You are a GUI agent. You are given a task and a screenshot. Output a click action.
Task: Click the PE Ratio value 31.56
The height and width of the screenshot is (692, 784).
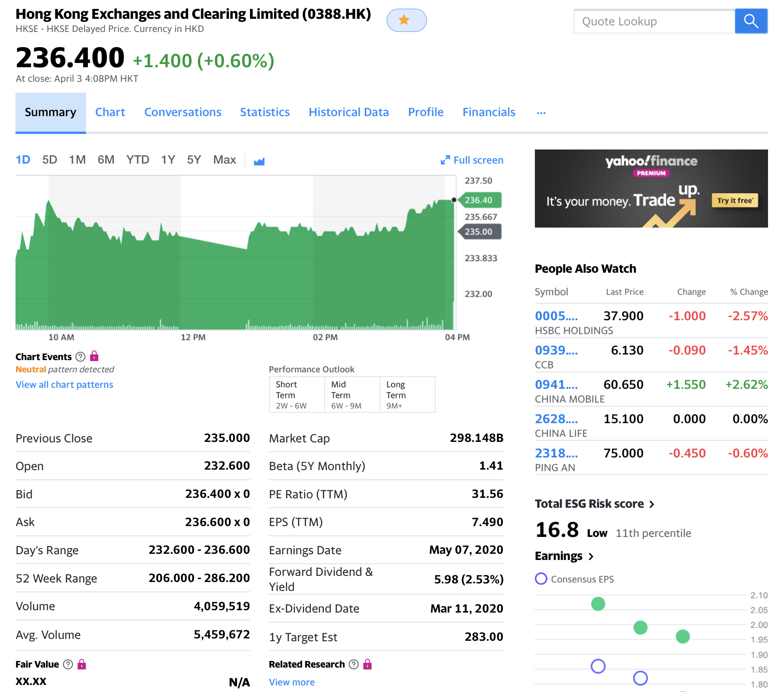[487, 494]
